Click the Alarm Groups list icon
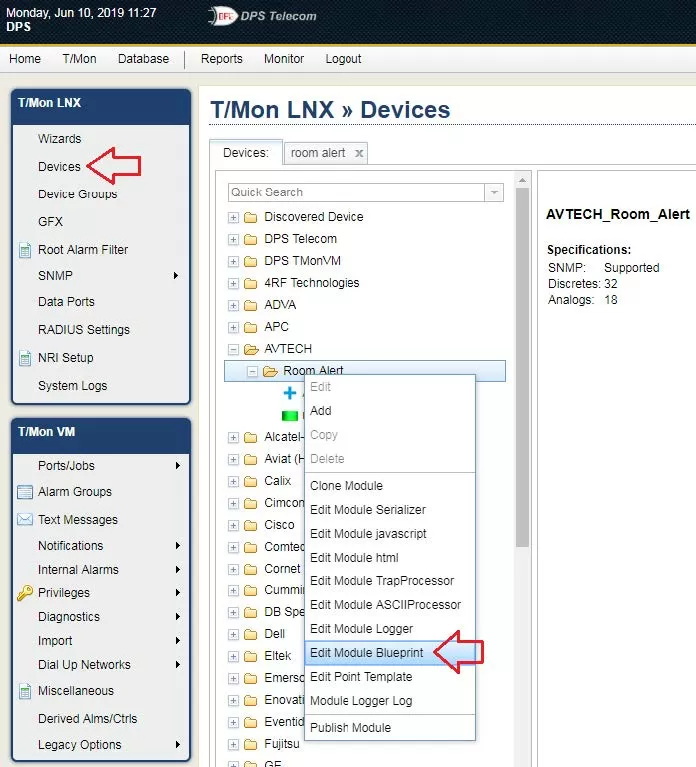Image resolution: width=696 pixels, height=767 pixels. point(25,492)
